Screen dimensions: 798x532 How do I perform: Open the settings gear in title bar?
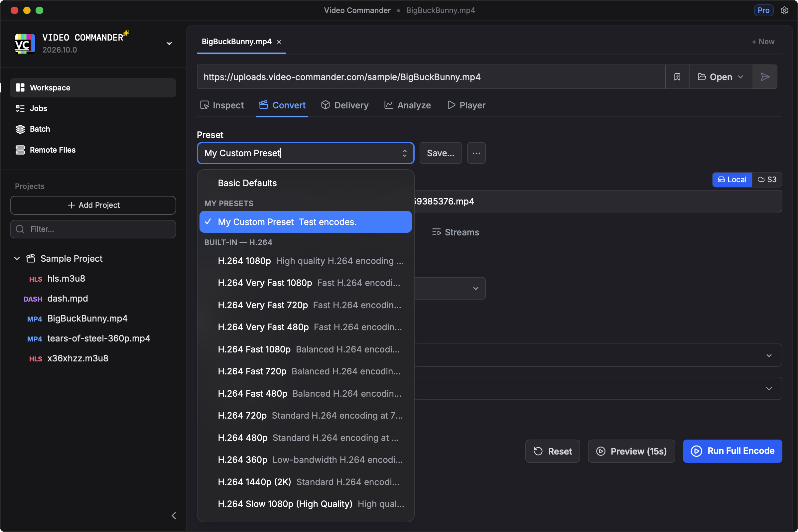pos(784,11)
